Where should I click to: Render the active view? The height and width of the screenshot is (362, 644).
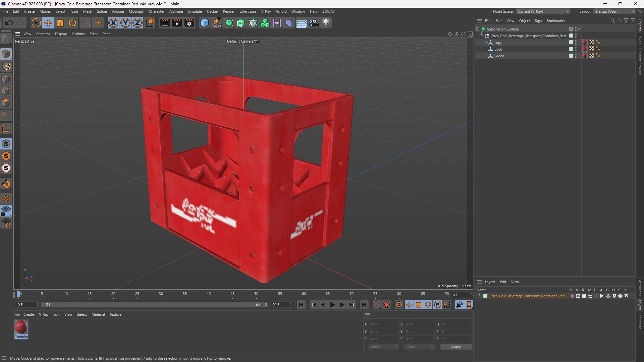[x=165, y=23]
